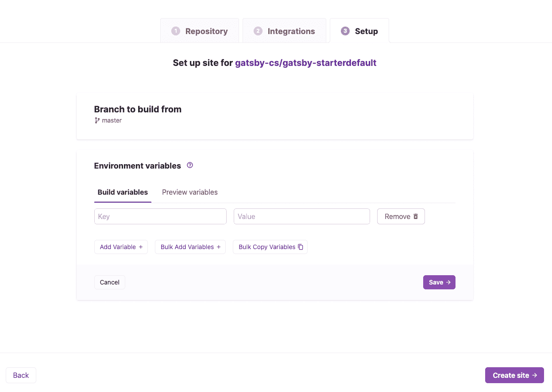Go to the Integrations step tab
This screenshot has height=392, width=552.
click(284, 31)
